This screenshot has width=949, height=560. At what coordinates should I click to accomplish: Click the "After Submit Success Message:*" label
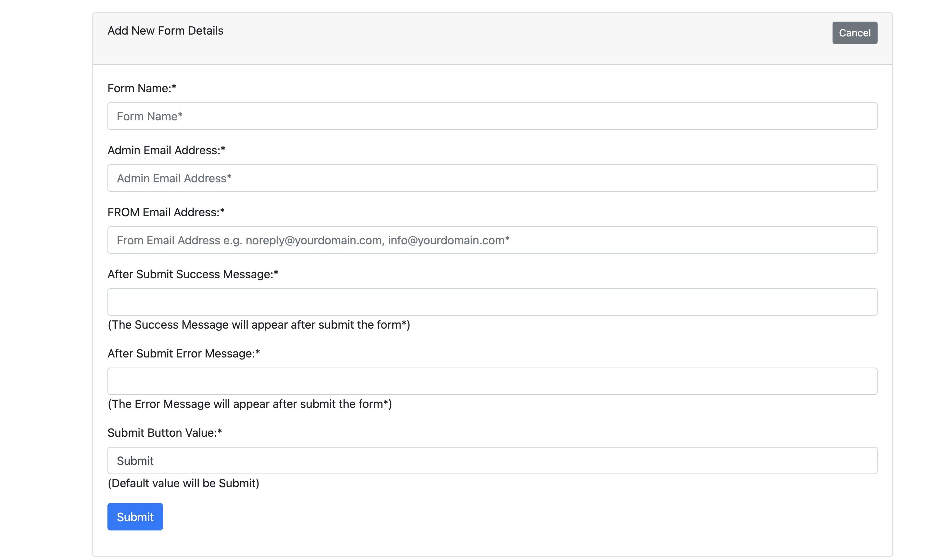coord(193,274)
